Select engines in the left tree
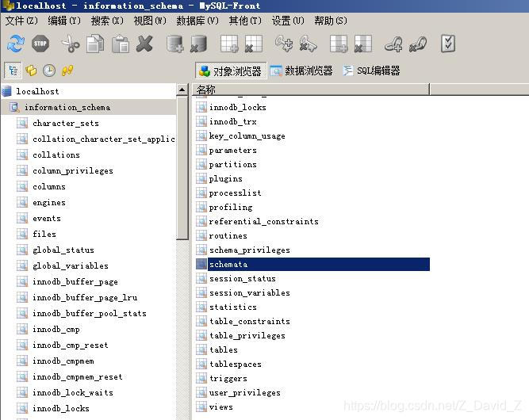The width and height of the screenshot is (529, 420). (49, 202)
